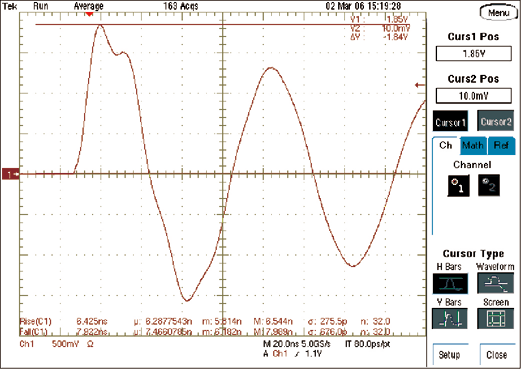This screenshot has width=521, height=369.
Task: Select the H Bars cursor type icon
Action: click(450, 284)
